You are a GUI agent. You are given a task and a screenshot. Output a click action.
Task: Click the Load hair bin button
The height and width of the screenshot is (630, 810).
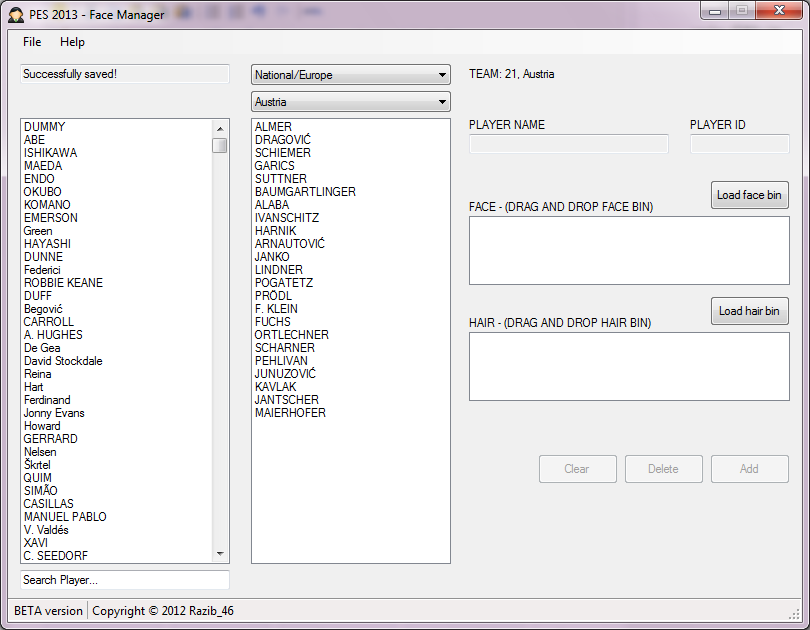(750, 311)
